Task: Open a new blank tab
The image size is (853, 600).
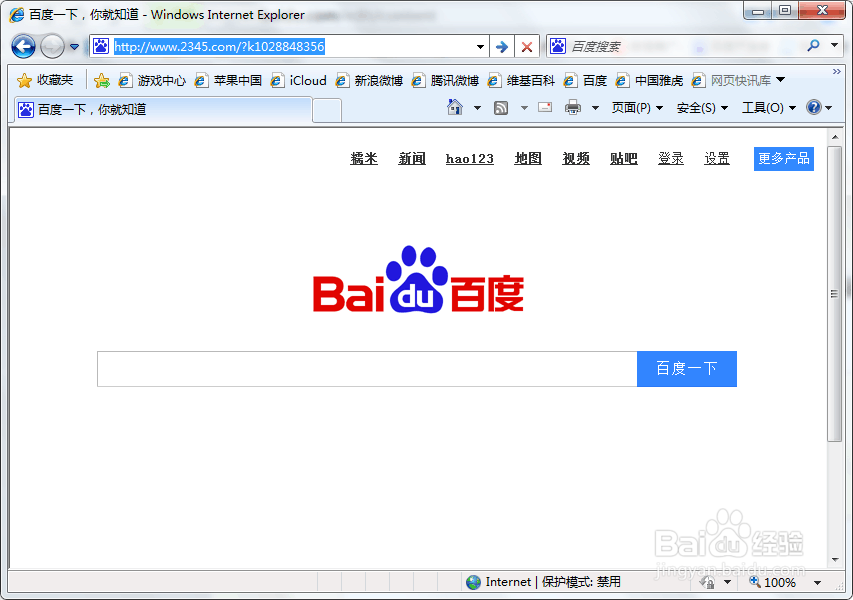Action: 327,111
